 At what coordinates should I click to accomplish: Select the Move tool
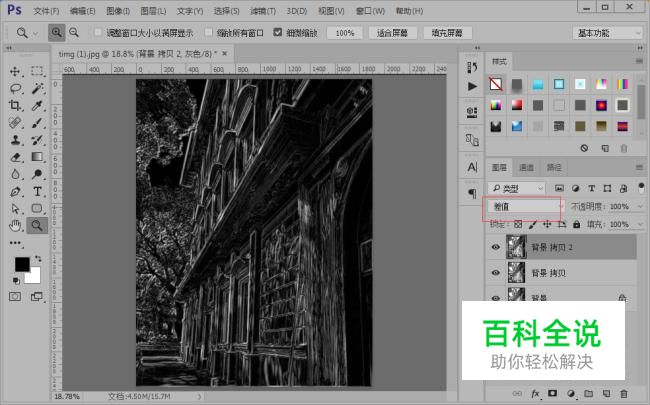(x=15, y=72)
